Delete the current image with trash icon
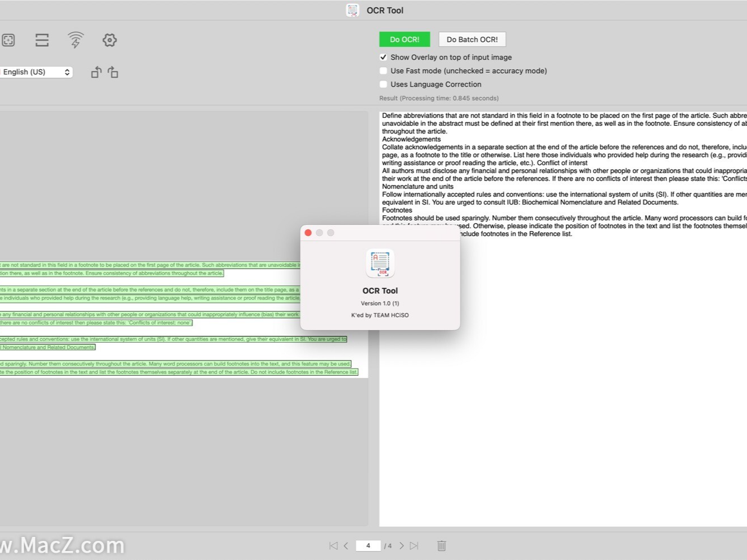 (441, 545)
